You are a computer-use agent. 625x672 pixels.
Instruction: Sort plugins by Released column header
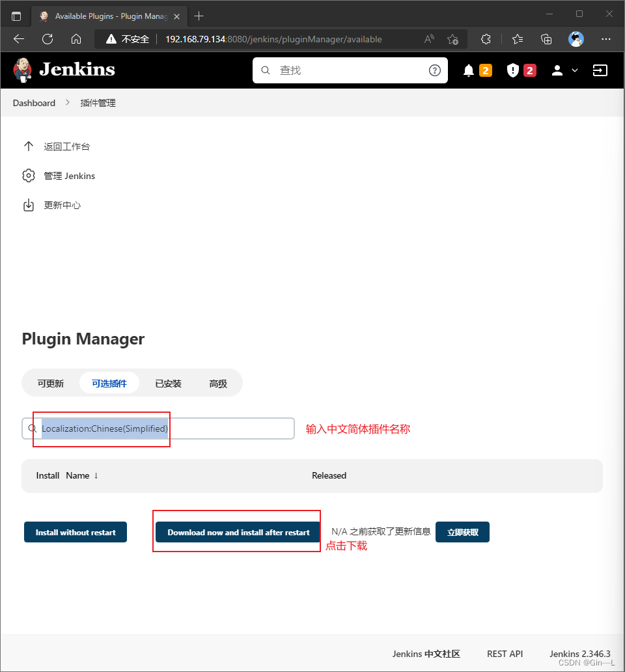[x=329, y=475]
